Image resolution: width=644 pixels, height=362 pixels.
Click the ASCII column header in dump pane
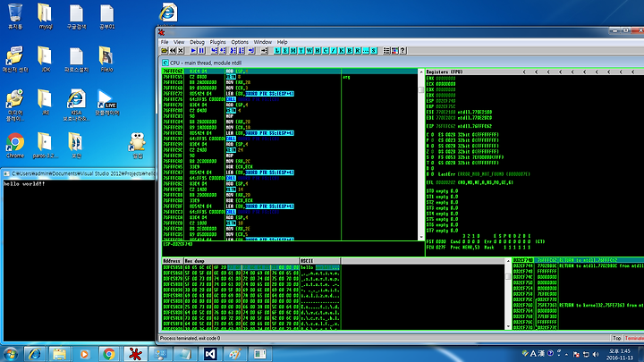320,261
